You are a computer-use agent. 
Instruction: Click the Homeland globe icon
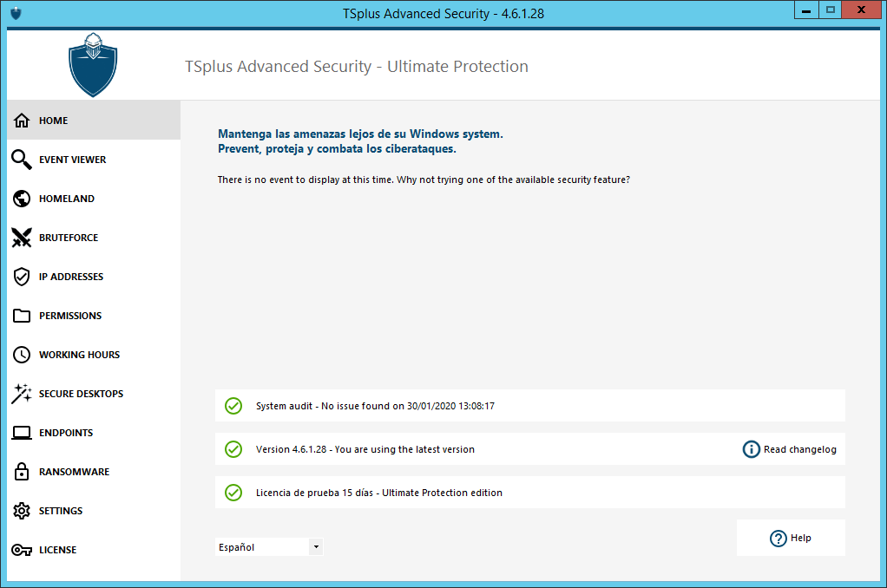point(22,199)
